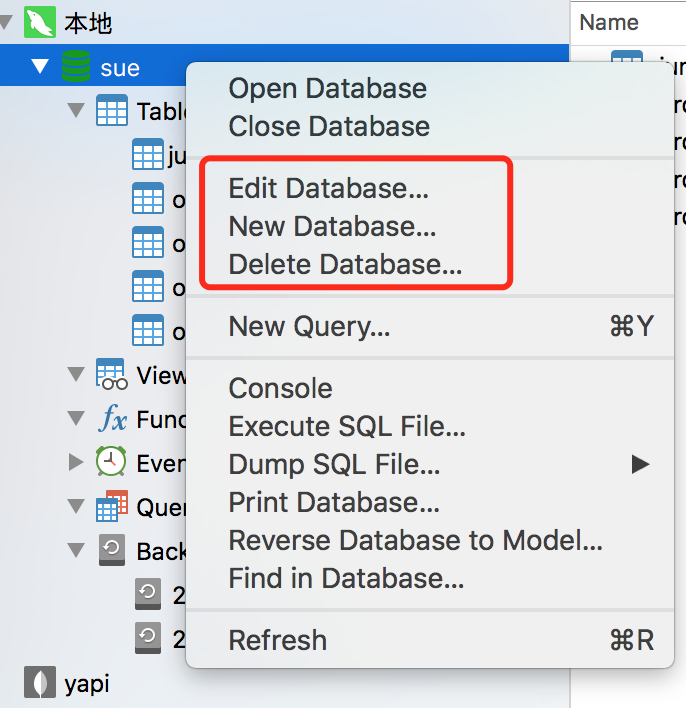Expand the Events tree node
The image size is (686, 708).
[76, 462]
